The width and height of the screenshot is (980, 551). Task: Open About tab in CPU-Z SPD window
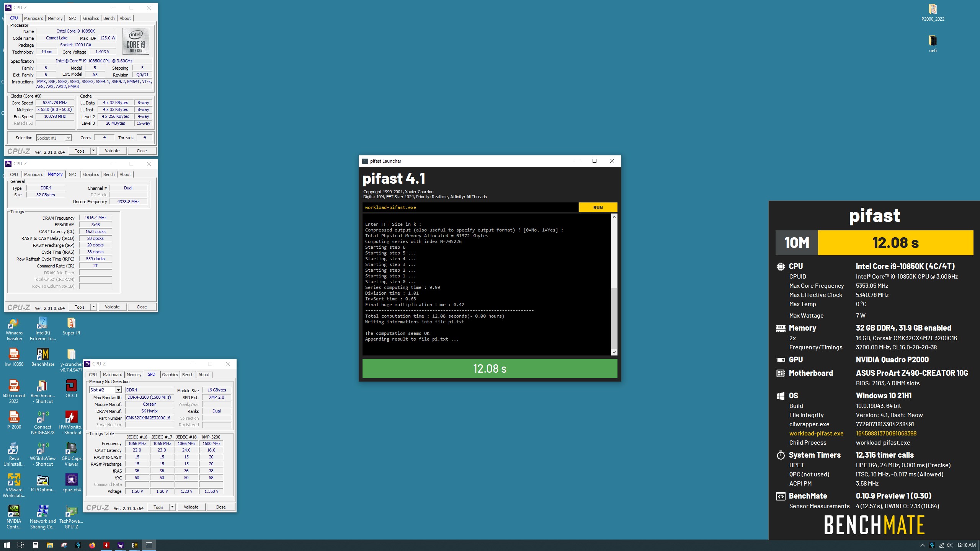(204, 375)
